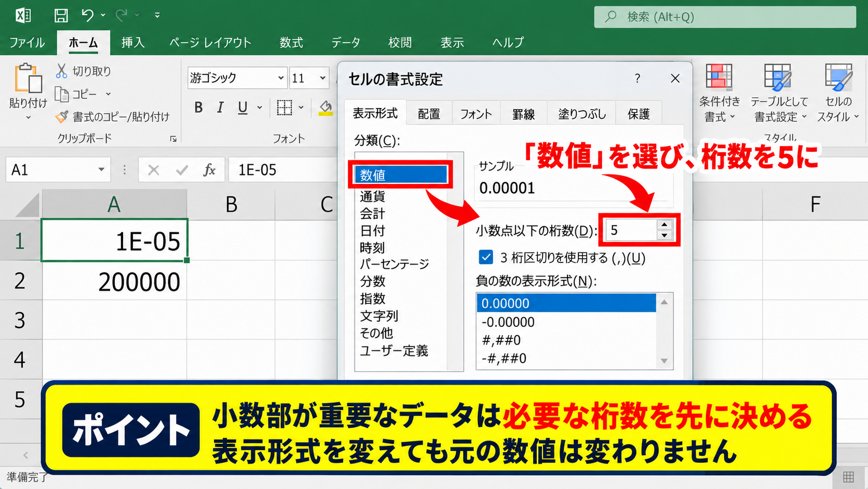The height and width of the screenshot is (489, 868).
Task: Toggle Underline formatting
Action: point(242,108)
